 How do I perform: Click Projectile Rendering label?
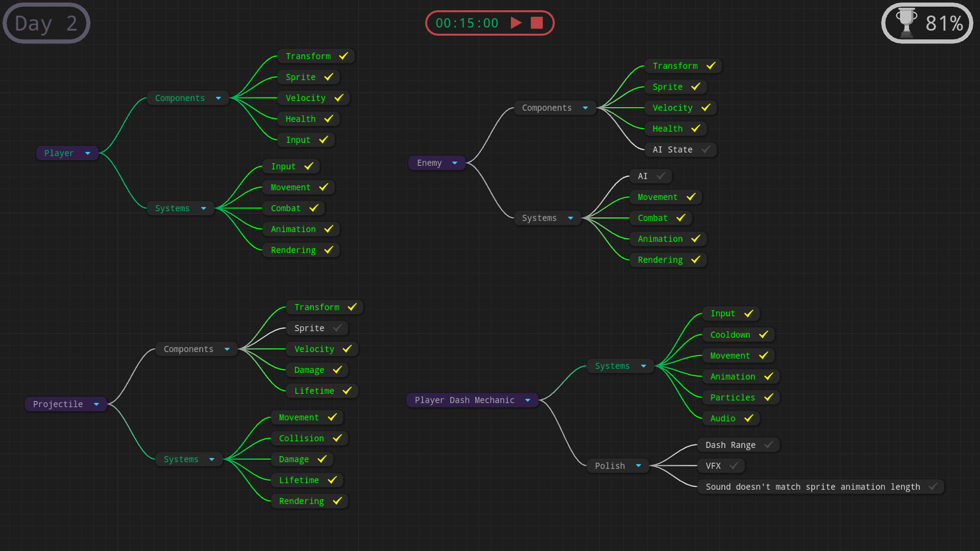click(301, 501)
